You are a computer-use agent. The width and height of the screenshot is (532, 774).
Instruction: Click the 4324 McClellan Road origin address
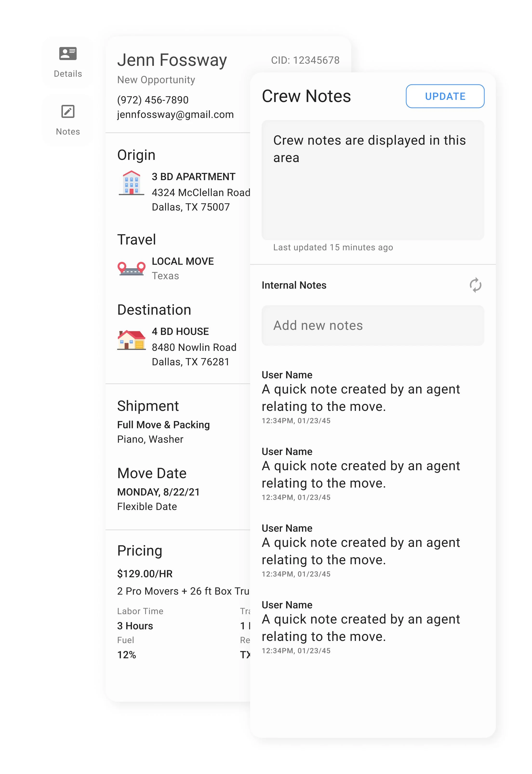click(201, 192)
